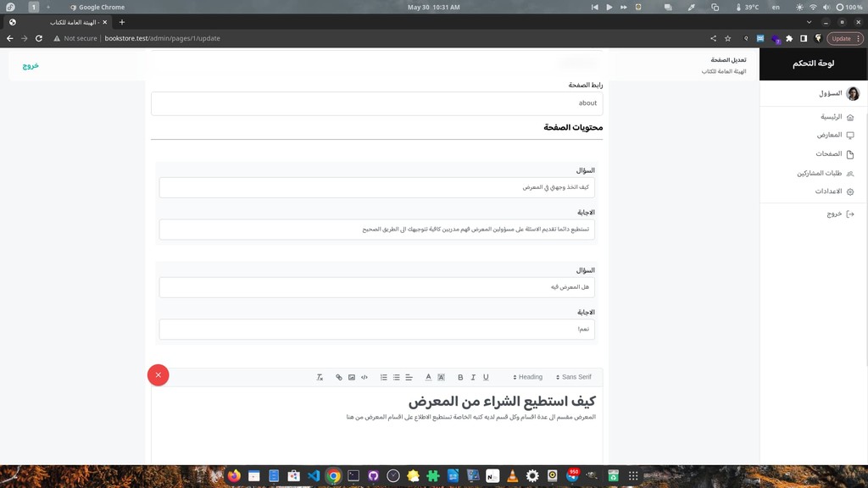Click the play media control in top bar
The height and width of the screenshot is (488, 868).
pos(609,7)
